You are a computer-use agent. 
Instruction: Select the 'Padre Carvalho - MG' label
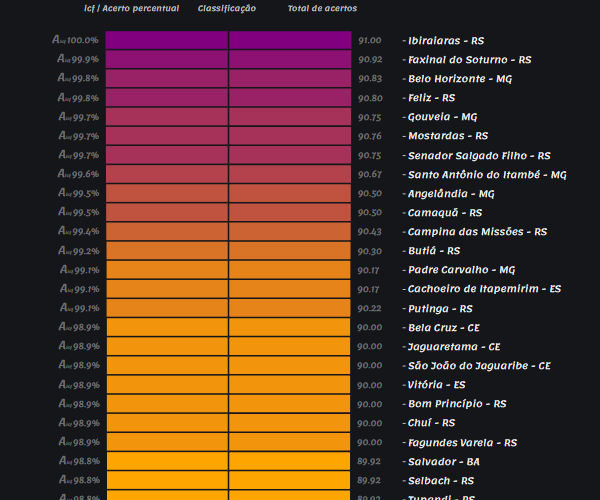click(461, 270)
